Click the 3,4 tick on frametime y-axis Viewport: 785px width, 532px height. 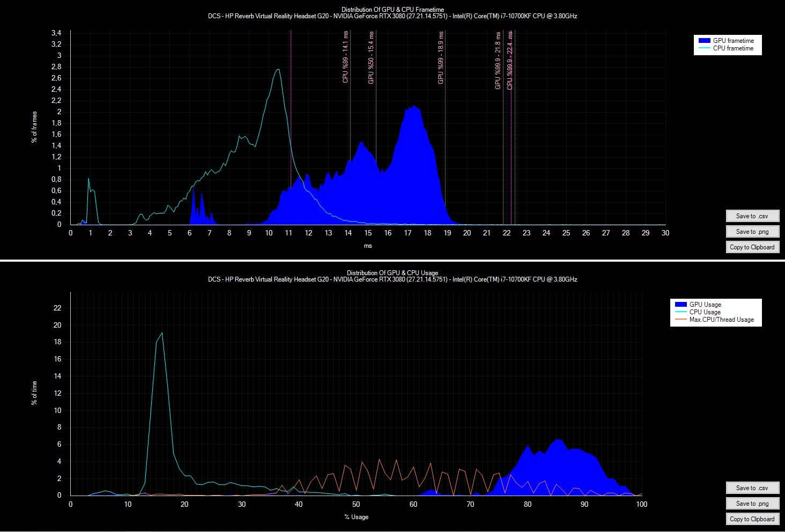point(56,33)
